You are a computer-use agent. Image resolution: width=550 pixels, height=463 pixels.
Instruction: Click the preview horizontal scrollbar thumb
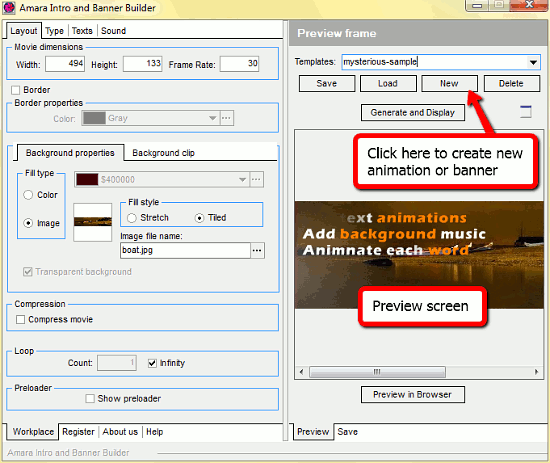(x=377, y=372)
